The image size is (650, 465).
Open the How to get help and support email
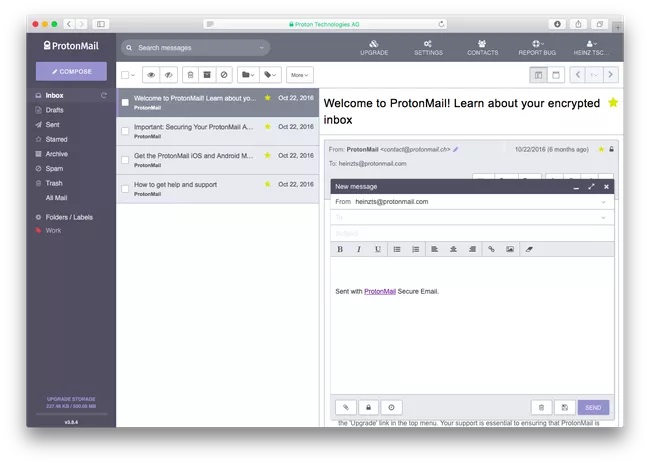[218, 189]
